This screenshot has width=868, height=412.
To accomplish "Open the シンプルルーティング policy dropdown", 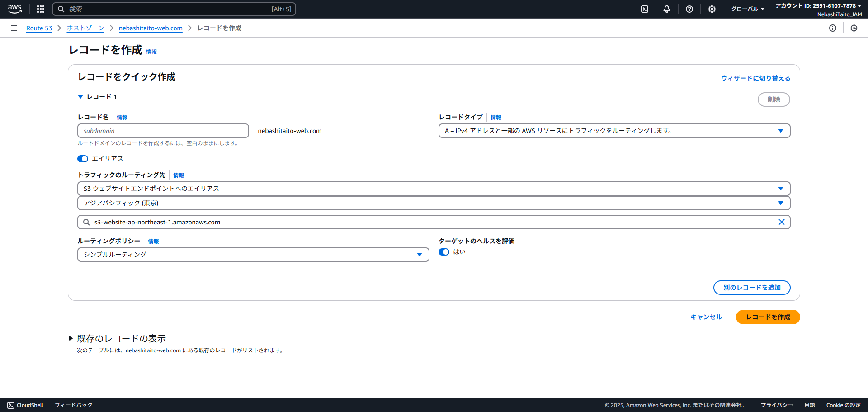I will tap(253, 255).
